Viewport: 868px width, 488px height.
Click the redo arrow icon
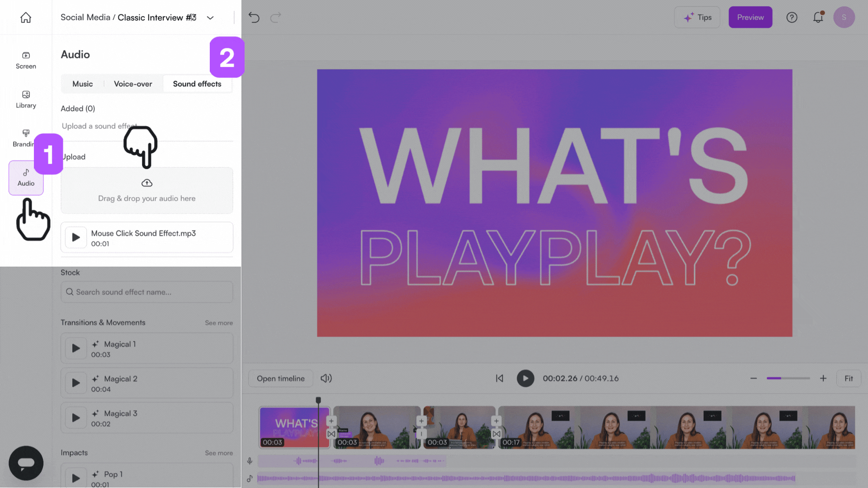[275, 18]
